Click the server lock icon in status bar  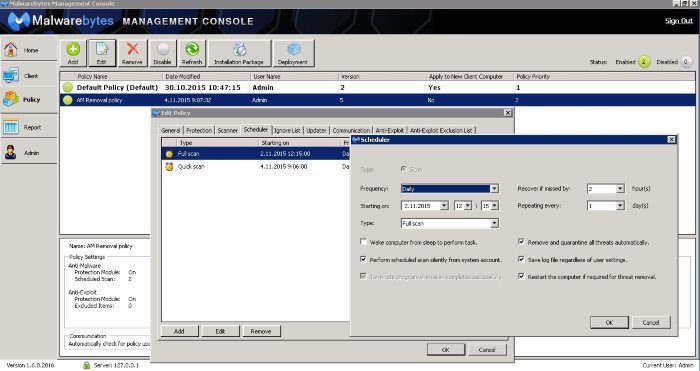tap(87, 365)
